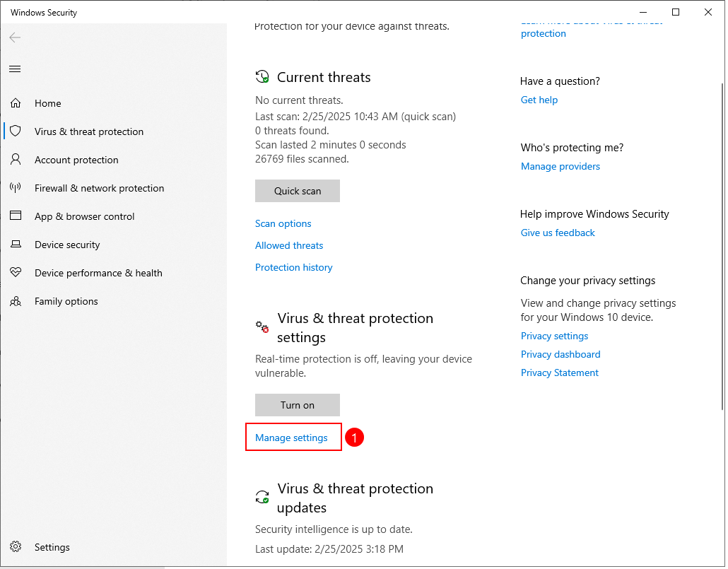Viewport: 728px width, 569px height.
Task: Click 'Last update: 2/25/2025 3:18 PM' text
Action: [329, 549]
